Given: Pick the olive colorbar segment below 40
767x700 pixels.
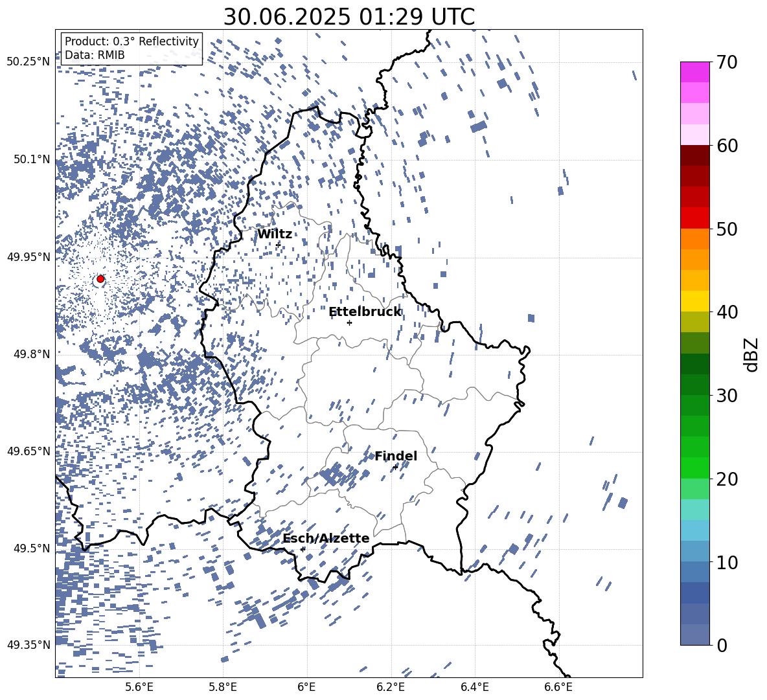Looking at the screenshot, I should click(x=695, y=322).
